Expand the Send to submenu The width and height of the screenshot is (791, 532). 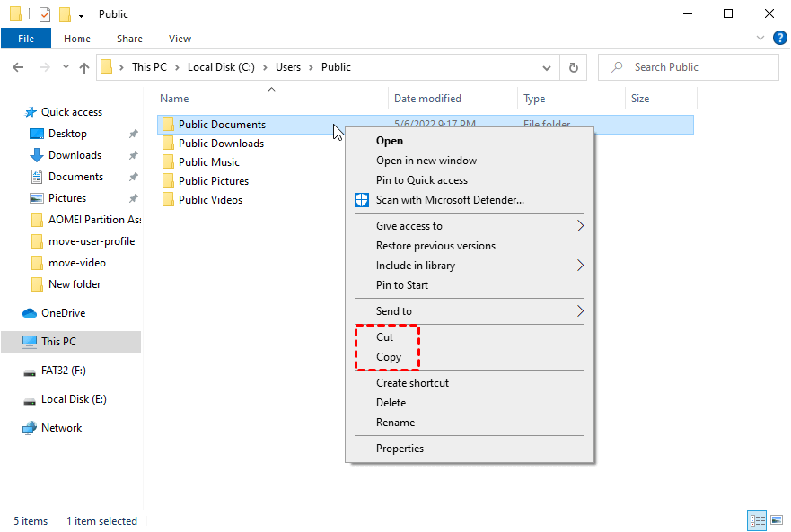point(580,311)
